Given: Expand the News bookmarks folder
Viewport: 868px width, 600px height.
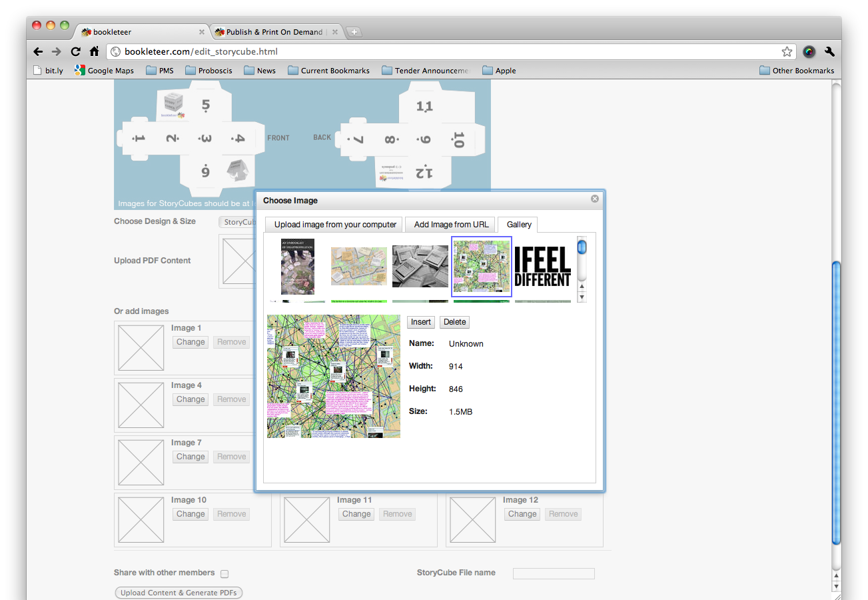Looking at the screenshot, I should [x=260, y=71].
